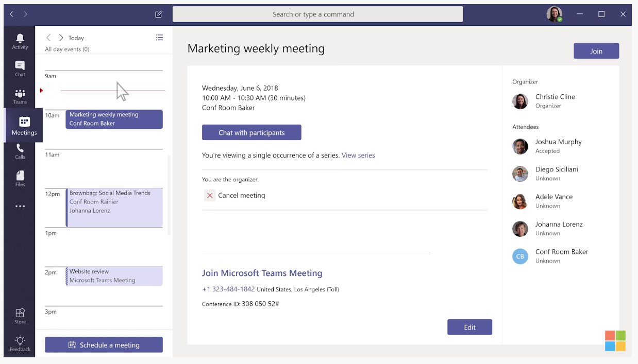The width and height of the screenshot is (638, 364).
Task: Click the phone number +1 323-484-1842
Action: 228,289
